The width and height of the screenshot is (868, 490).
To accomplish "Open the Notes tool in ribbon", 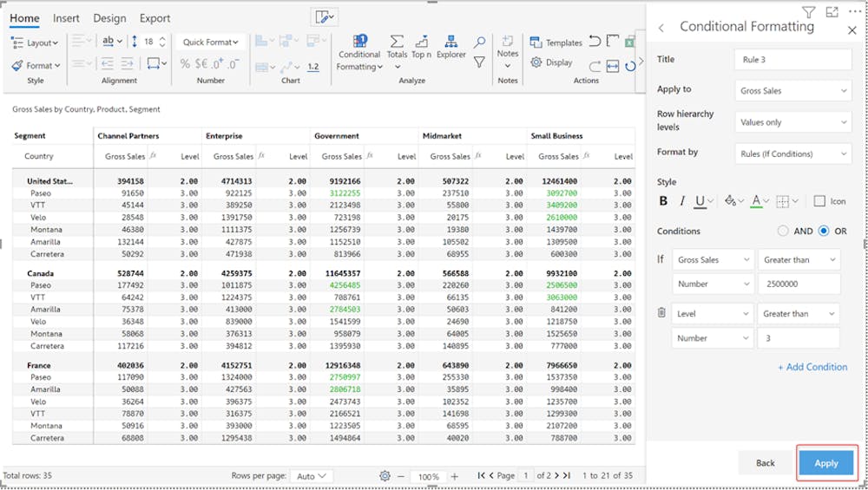I will [x=508, y=47].
